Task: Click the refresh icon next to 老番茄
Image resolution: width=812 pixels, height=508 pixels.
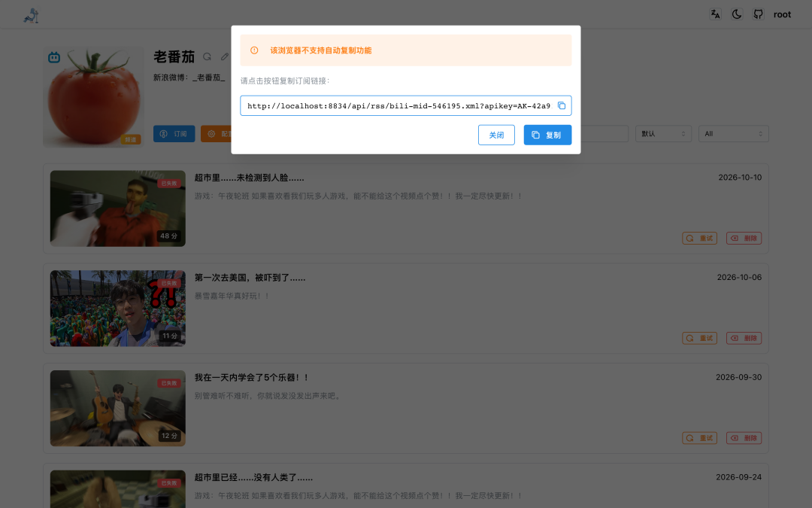Action: [x=208, y=56]
